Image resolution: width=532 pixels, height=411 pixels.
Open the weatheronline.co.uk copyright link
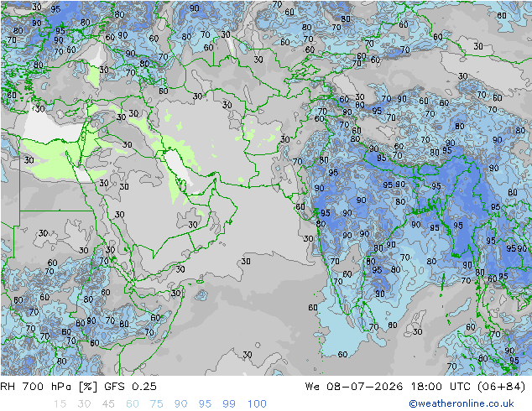[461, 403]
